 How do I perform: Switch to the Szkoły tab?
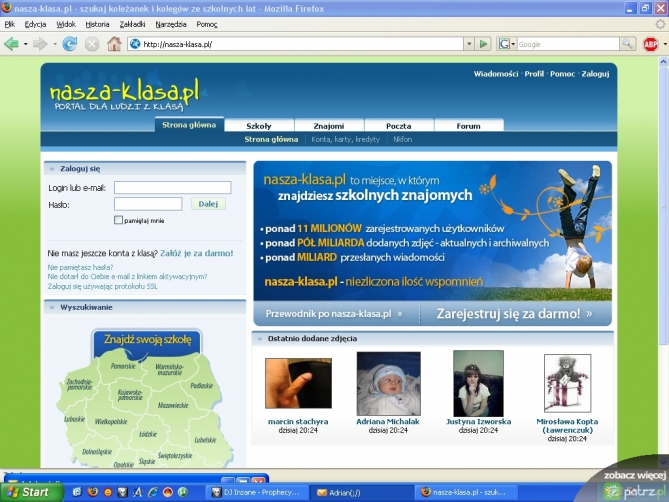coord(259,126)
